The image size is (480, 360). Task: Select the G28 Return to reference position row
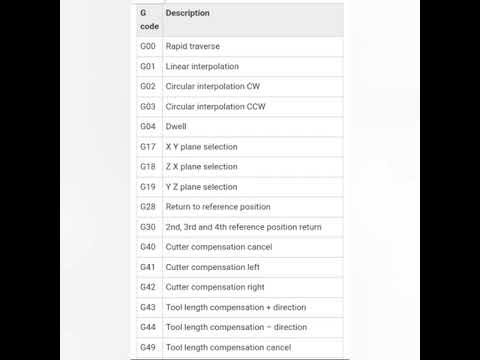[240, 207]
